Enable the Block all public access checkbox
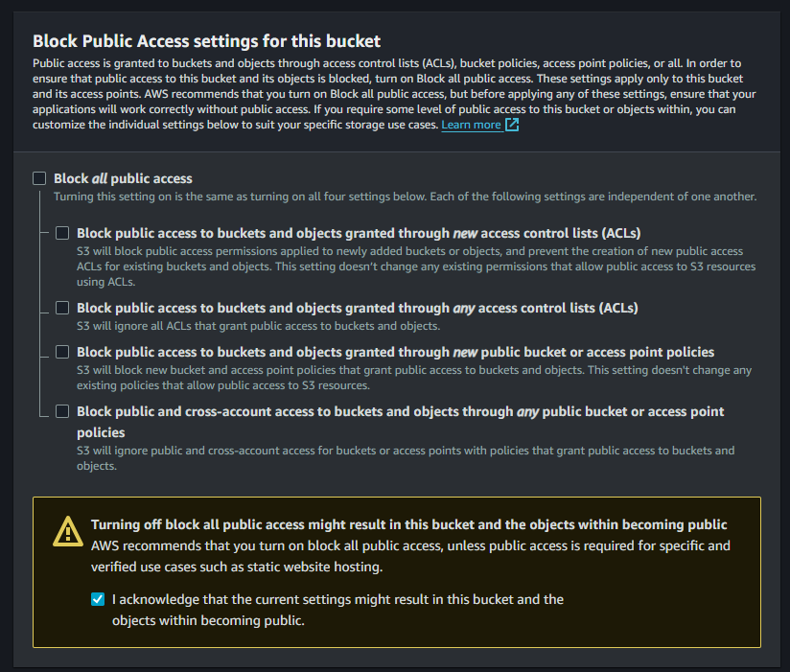 (39, 178)
